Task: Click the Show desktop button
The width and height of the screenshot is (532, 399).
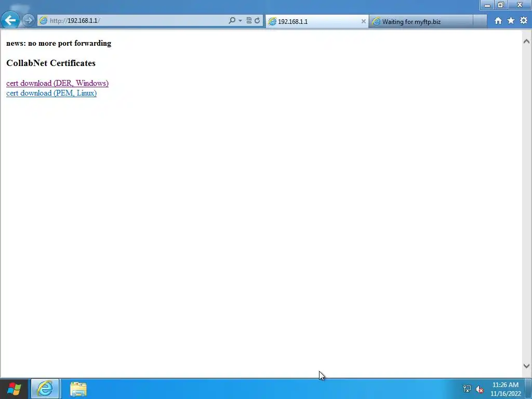Action: click(x=528, y=389)
